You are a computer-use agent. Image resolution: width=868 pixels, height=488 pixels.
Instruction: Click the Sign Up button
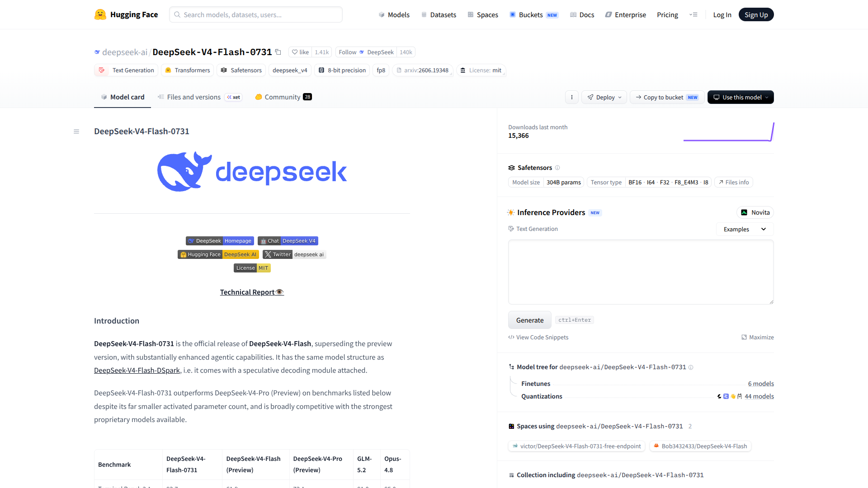[756, 14]
